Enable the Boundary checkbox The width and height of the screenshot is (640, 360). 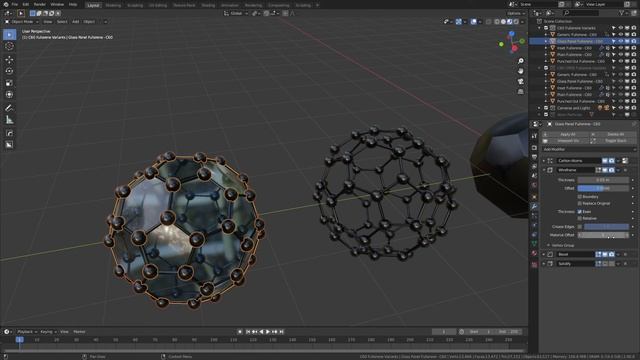point(580,197)
